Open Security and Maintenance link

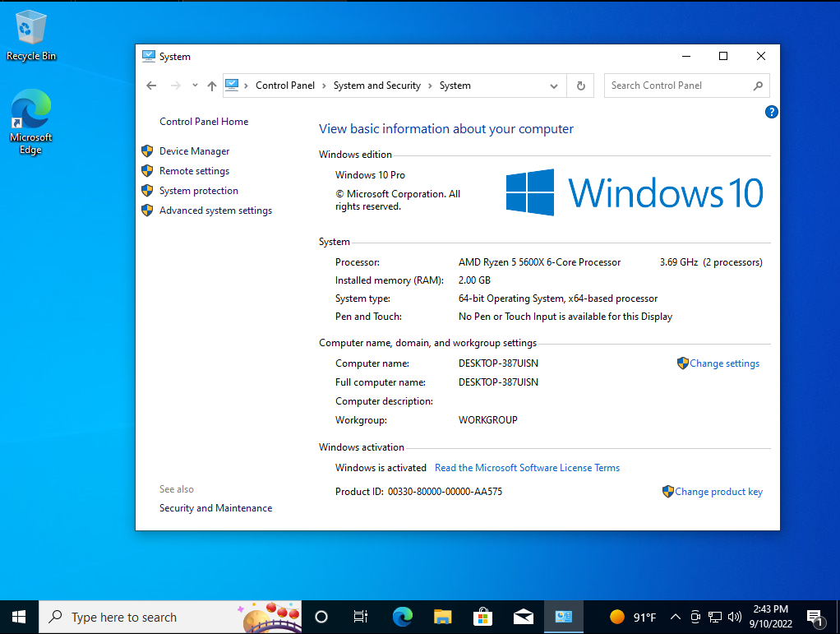216,508
